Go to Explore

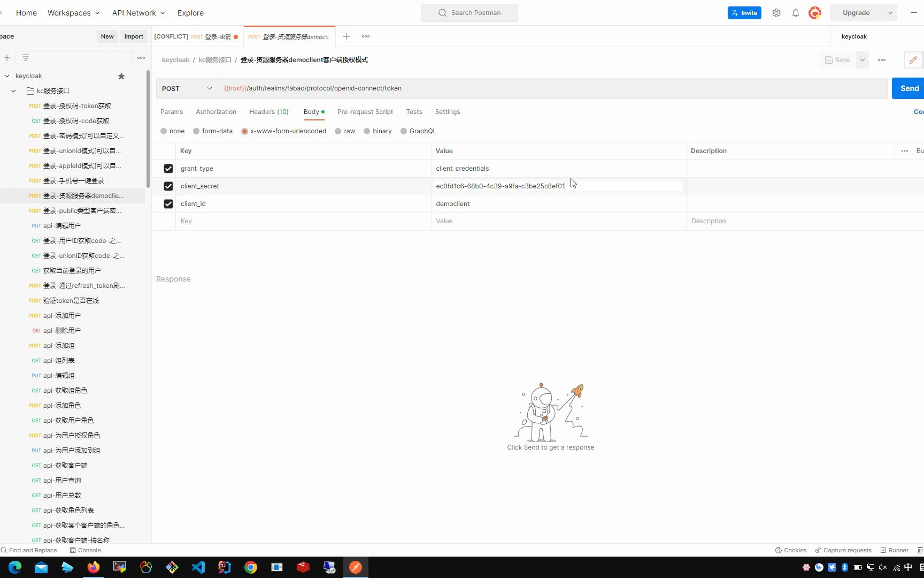190,13
